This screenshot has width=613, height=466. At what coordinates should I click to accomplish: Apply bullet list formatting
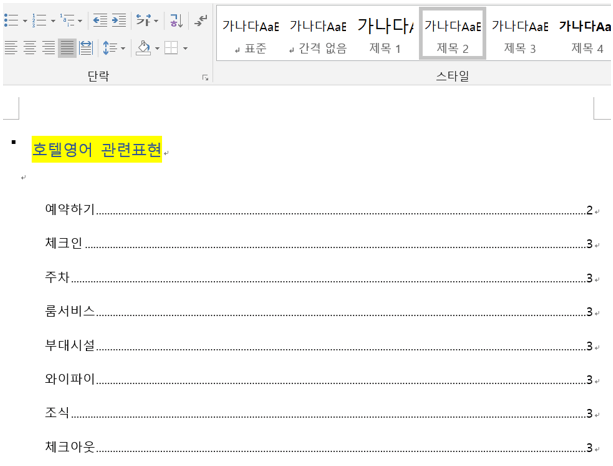(11, 20)
